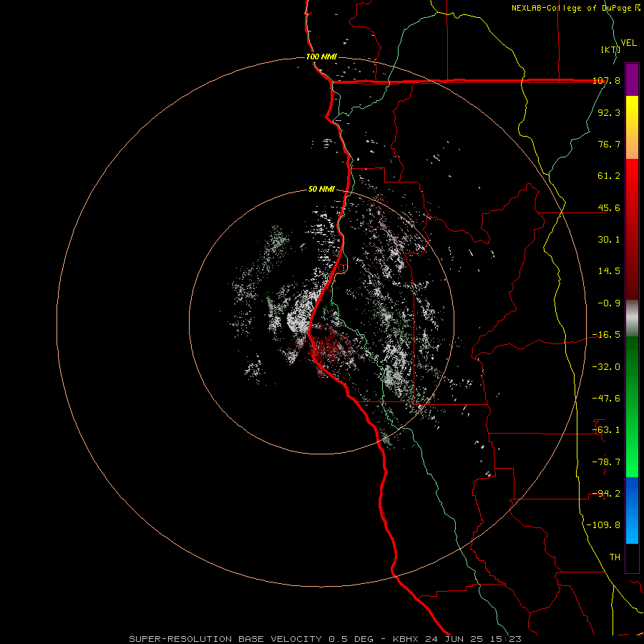Pick the purple segment of velocity color bar
The width and height of the screenshot is (644, 644).
click(x=632, y=79)
